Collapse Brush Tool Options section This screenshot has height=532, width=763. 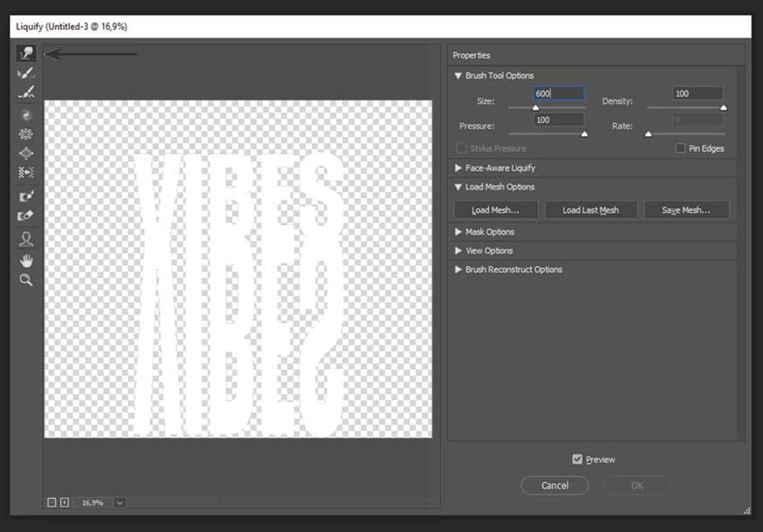[458, 76]
